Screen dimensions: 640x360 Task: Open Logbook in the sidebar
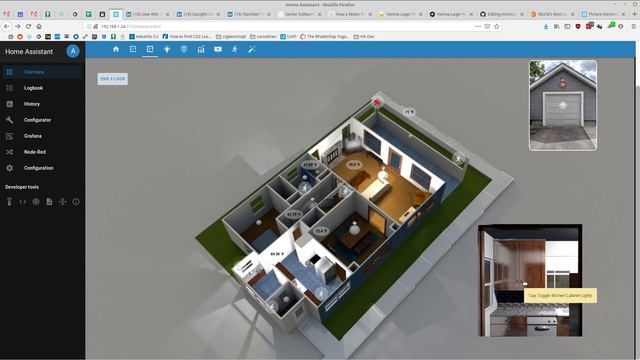coord(42,88)
